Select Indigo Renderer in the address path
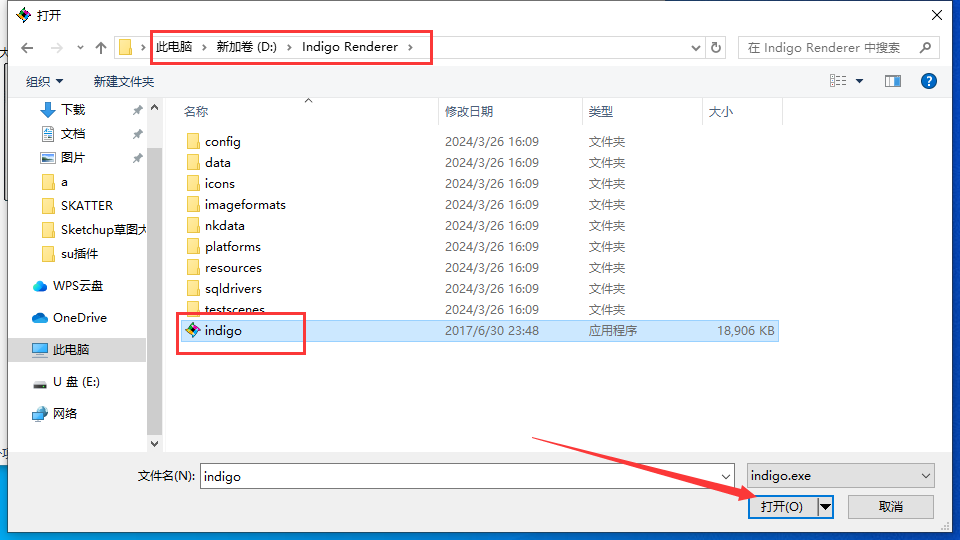 (350, 47)
